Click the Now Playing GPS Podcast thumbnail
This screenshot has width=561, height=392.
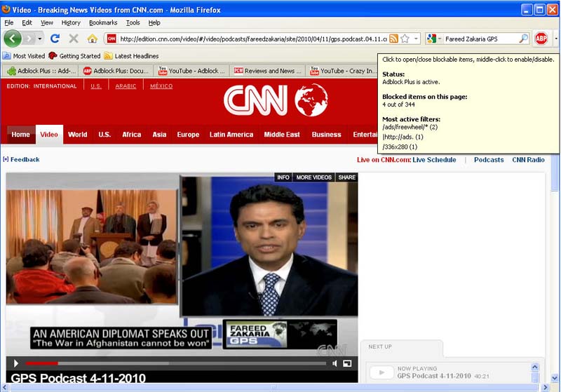click(x=381, y=372)
